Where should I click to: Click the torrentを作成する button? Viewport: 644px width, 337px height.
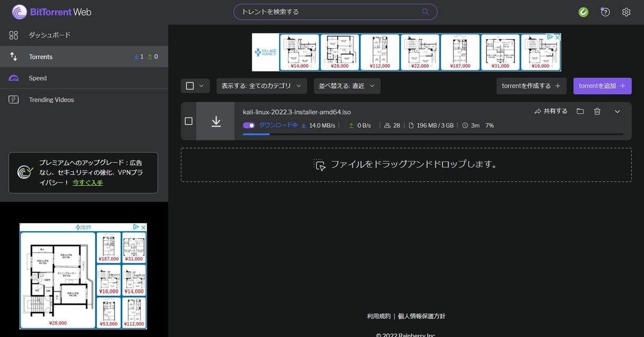click(531, 86)
